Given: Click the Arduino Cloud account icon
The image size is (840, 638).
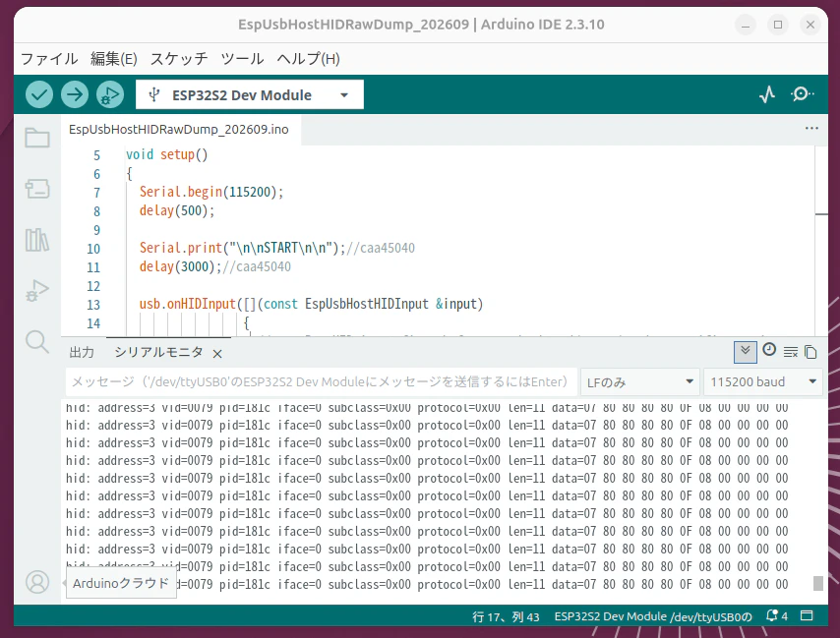Looking at the screenshot, I should [37, 582].
